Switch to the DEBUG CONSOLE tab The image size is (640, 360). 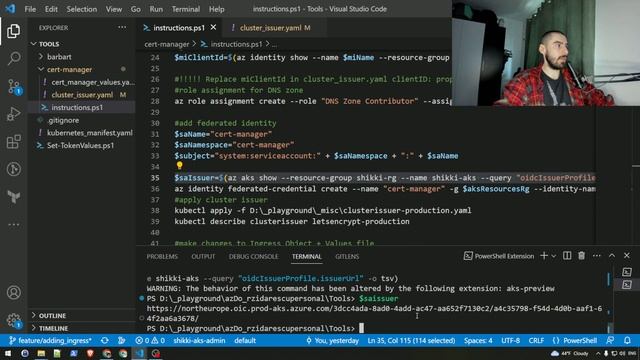[253, 256]
